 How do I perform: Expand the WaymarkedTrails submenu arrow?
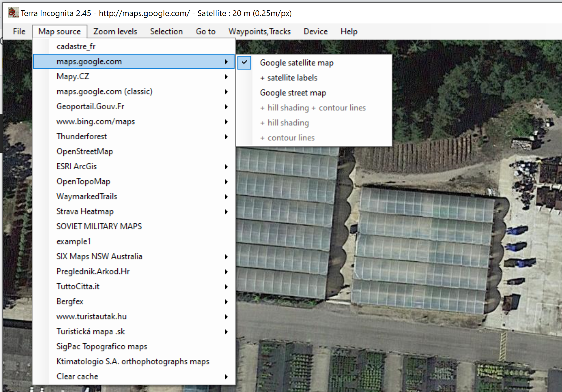226,197
